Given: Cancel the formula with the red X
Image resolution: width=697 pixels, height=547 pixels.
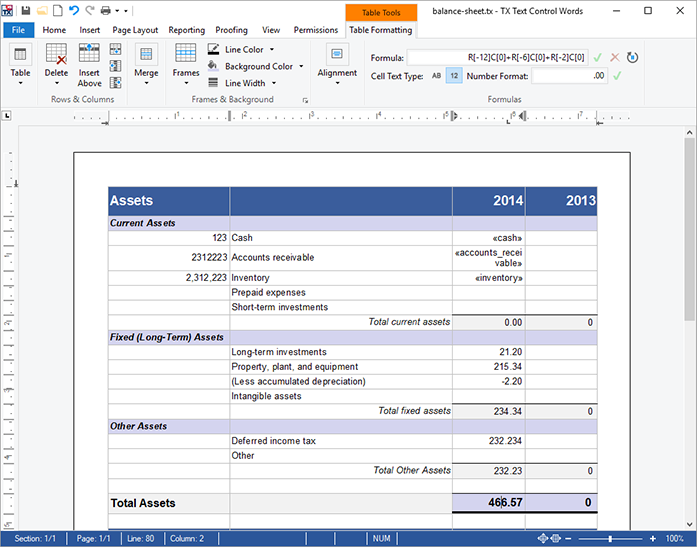Looking at the screenshot, I should tap(615, 58).
